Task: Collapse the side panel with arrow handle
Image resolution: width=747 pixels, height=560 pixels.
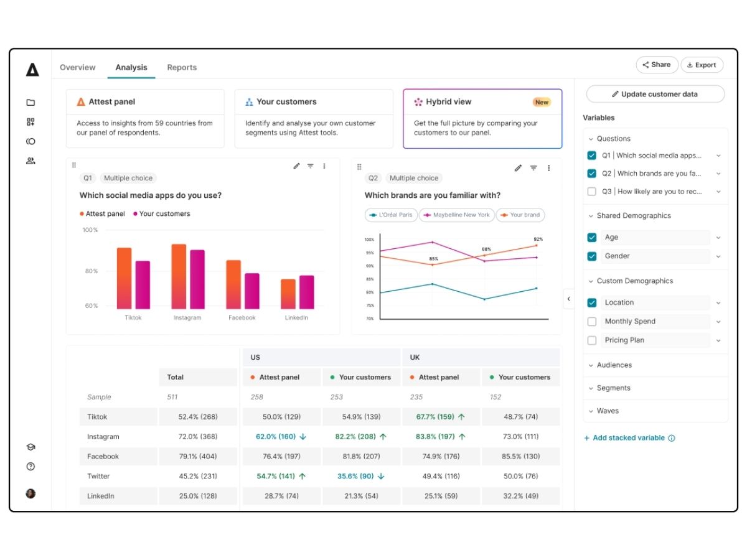Action: pos(568,299)
